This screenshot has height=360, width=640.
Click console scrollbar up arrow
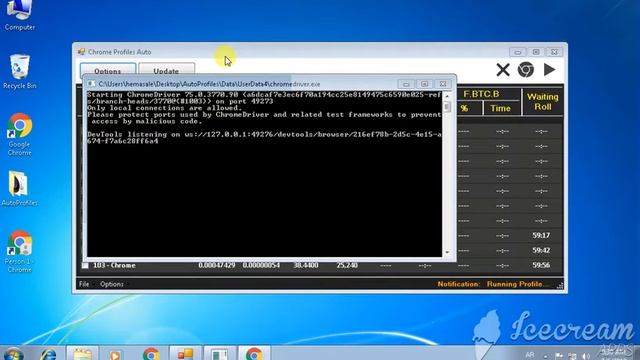pos(447,96)
